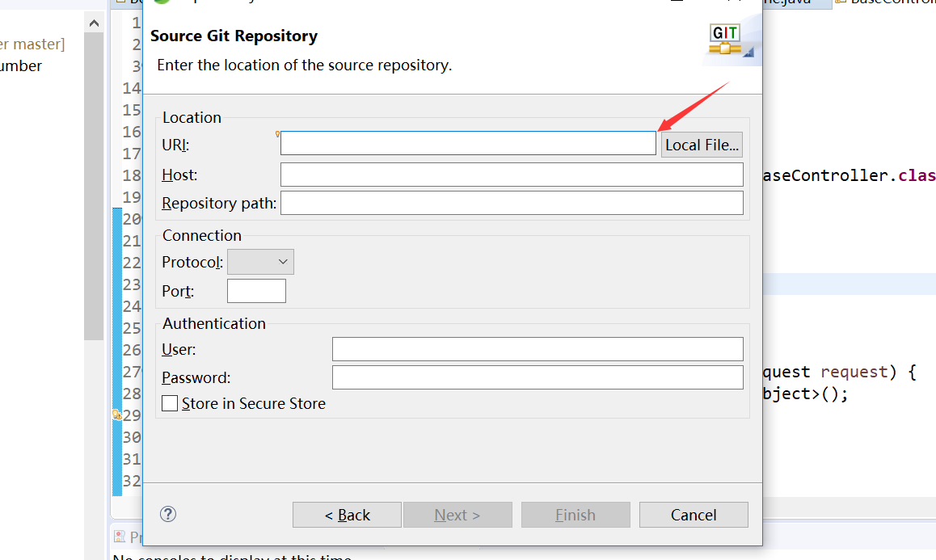Click the Local File... button

(701, 145)
